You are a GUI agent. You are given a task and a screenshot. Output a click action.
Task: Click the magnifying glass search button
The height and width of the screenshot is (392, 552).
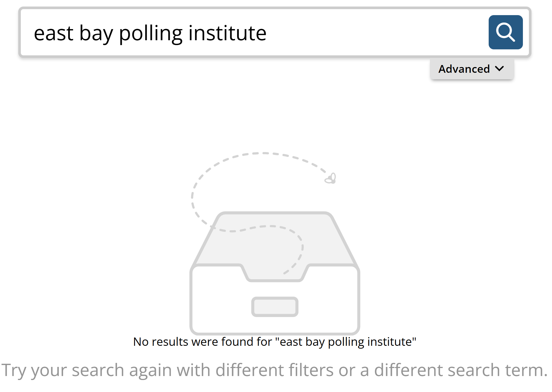pyautogui.click(x=505, y=32)
